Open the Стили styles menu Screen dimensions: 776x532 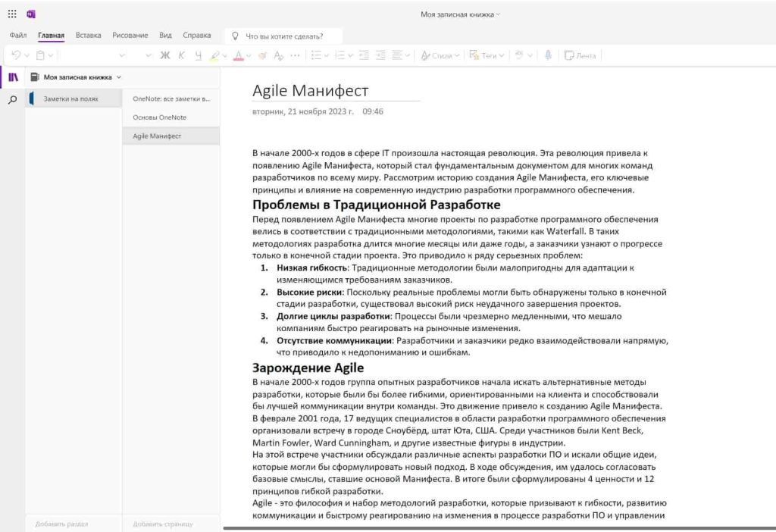[440, 55]
